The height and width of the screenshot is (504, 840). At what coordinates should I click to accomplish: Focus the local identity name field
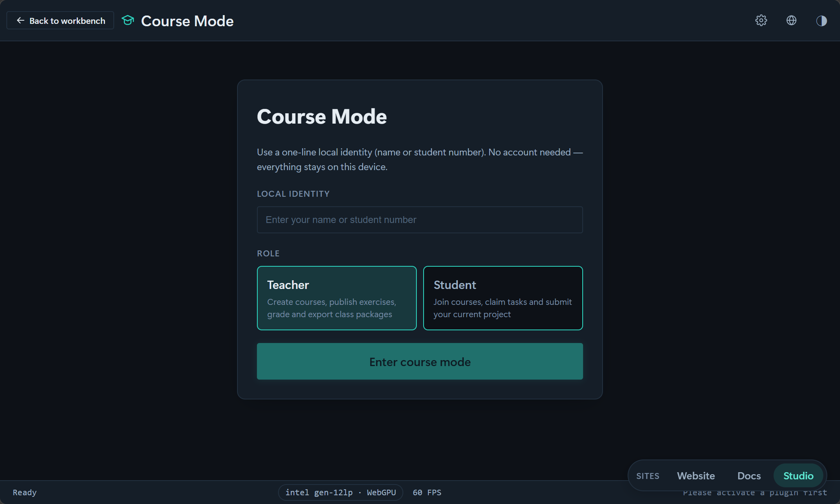click(x=420, y=220)
